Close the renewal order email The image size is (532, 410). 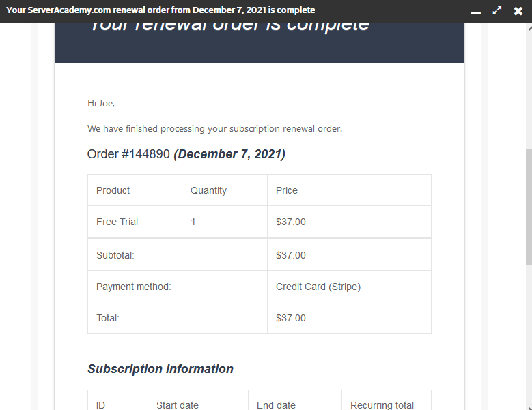tap(518, 11)
